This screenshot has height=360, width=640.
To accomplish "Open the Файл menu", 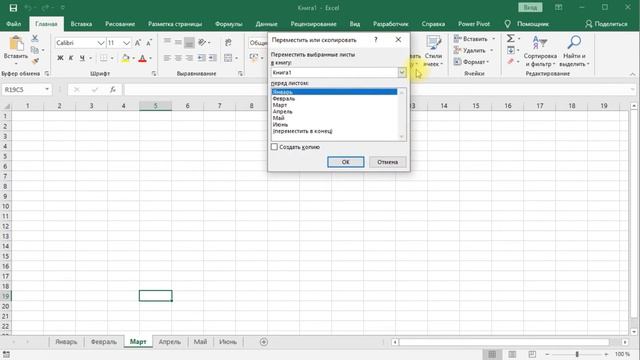I will point(13,24).
